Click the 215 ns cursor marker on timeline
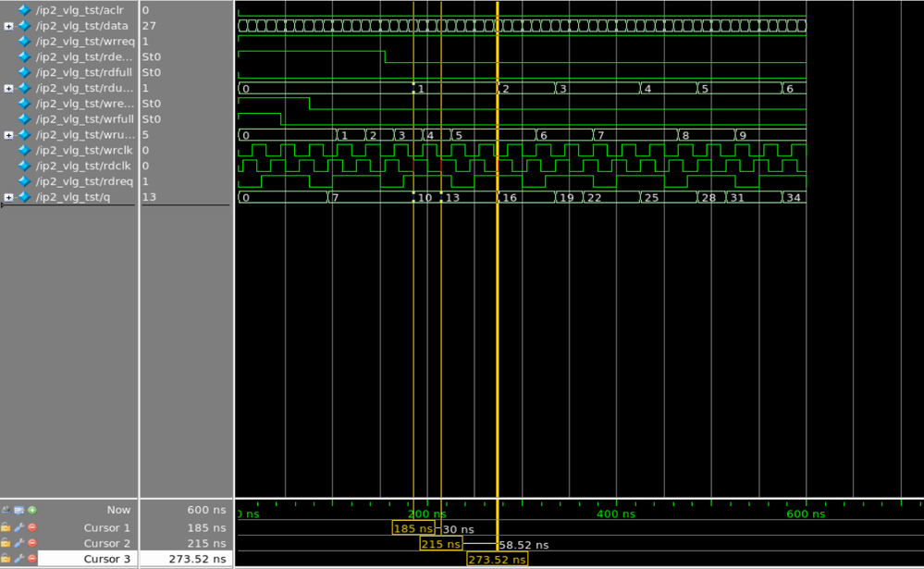 pyautogui.click(x=441, y=544)
